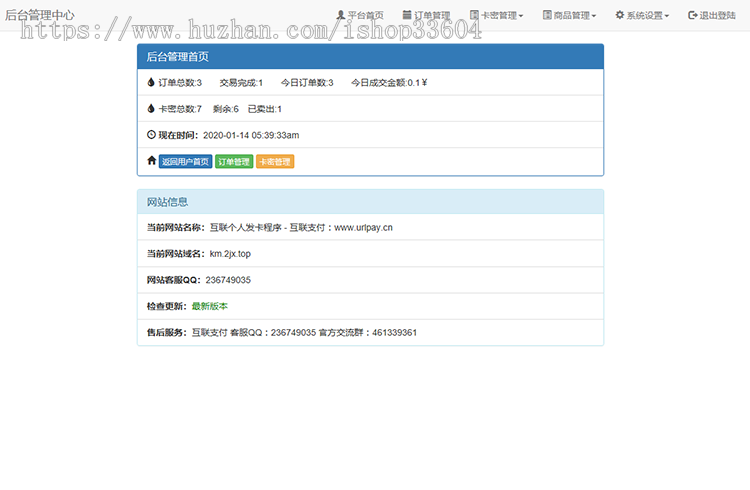Click the clock icon beside 现在时间
The image size is (750, 490).
tap(151, 134)
